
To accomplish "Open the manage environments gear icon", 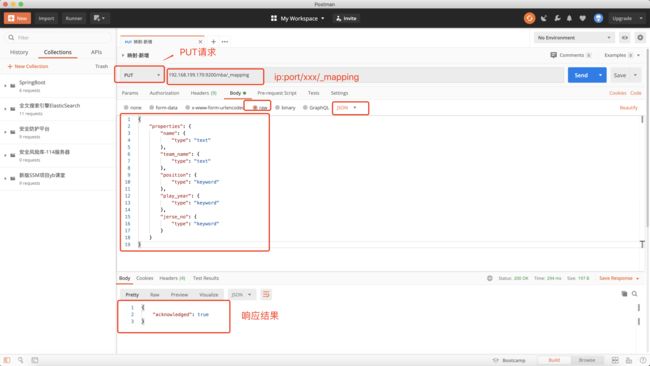I will pyautogui.click(x=640, y=38).
